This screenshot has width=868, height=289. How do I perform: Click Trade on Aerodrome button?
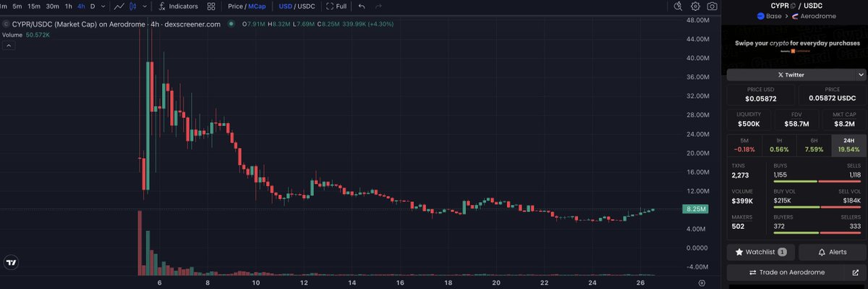coord(786,272)
